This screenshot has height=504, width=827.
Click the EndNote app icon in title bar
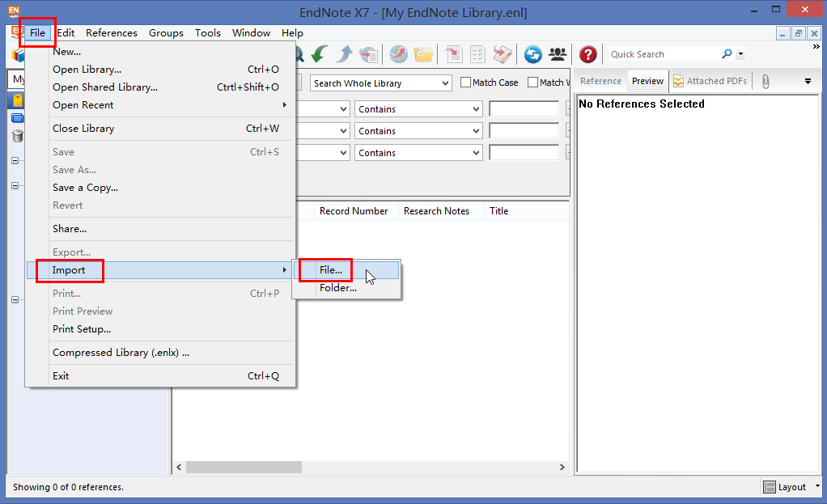[14, 10]
